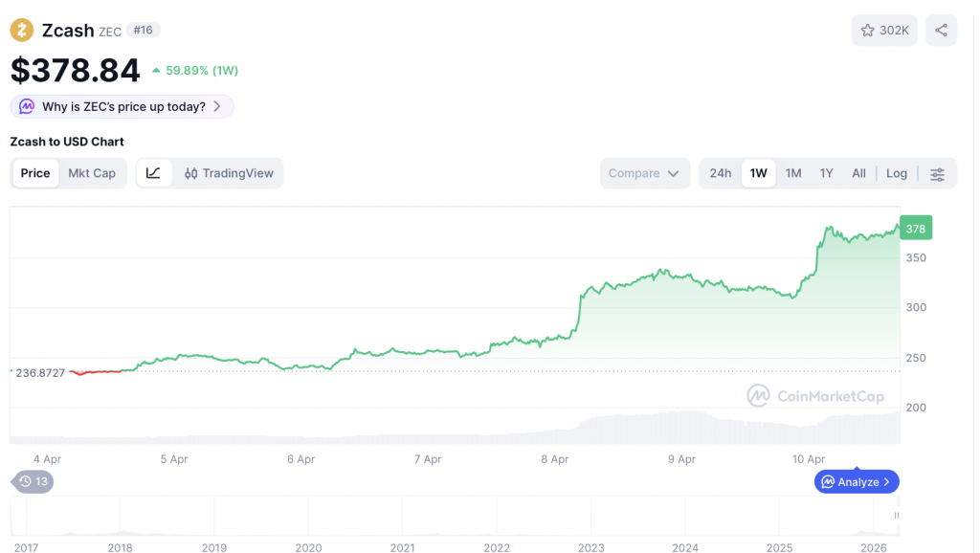Select the 24h time range tab
The width and height of the screenshot is (980, 553).
point(720,173)
